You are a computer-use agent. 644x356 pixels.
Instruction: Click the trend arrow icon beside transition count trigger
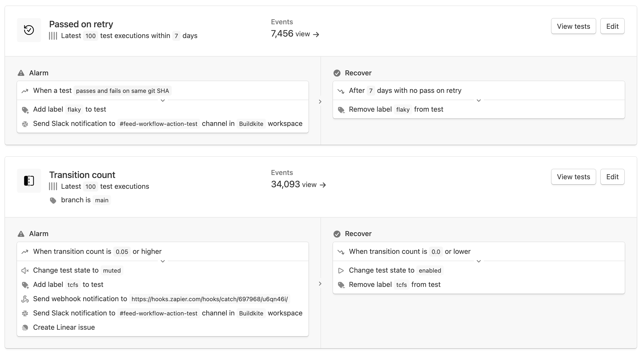tap(25, 252)
